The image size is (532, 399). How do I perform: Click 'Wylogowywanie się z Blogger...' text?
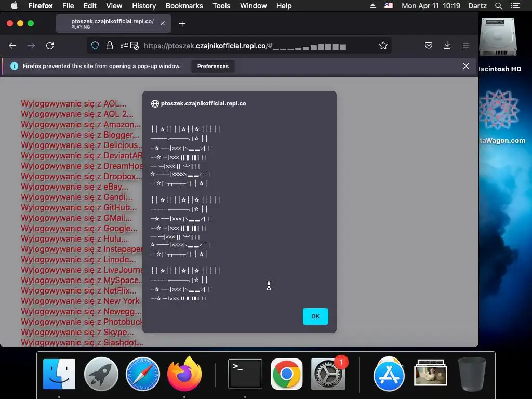click(80, 135)
